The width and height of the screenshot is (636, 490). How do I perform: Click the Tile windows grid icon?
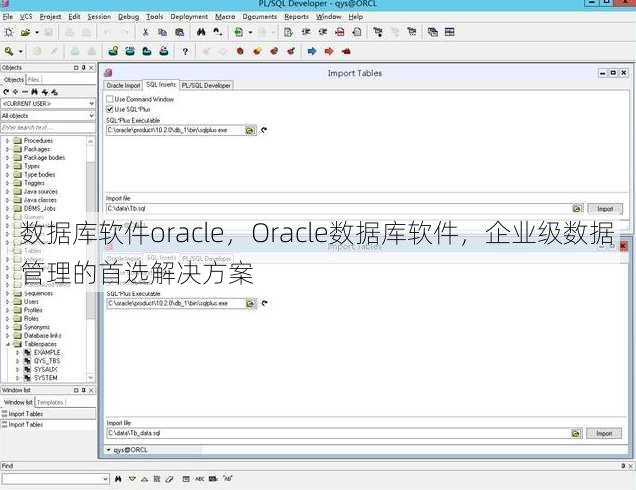pos(449,32)
